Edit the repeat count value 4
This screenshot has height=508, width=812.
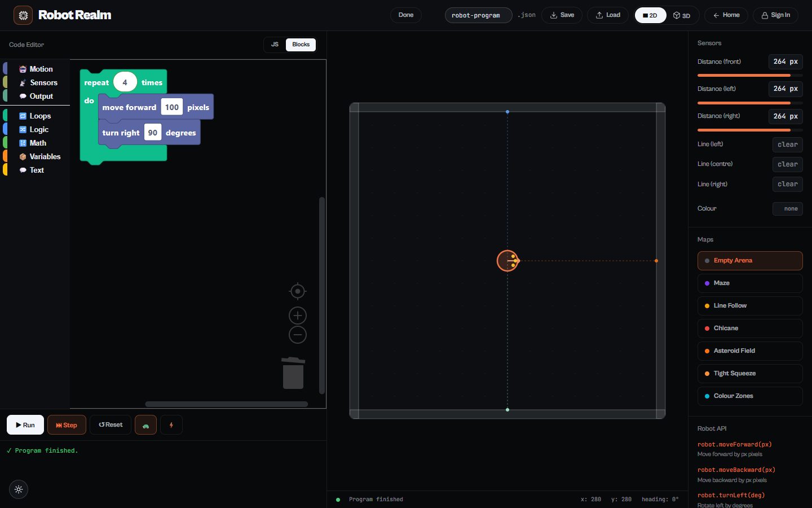[x=125, y=82]
